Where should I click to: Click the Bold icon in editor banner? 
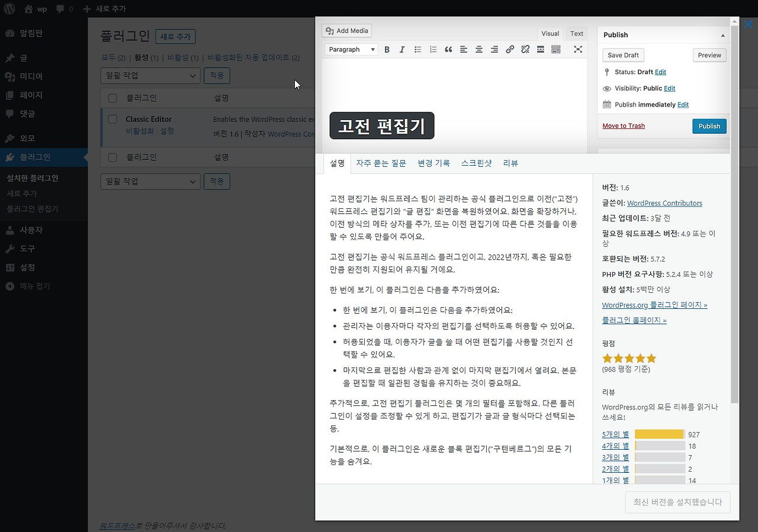pos(387,50)
